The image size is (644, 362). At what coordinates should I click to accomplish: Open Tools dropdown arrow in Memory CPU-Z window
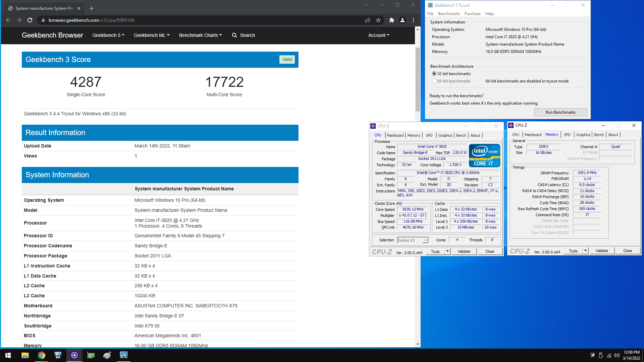[585, 251]
